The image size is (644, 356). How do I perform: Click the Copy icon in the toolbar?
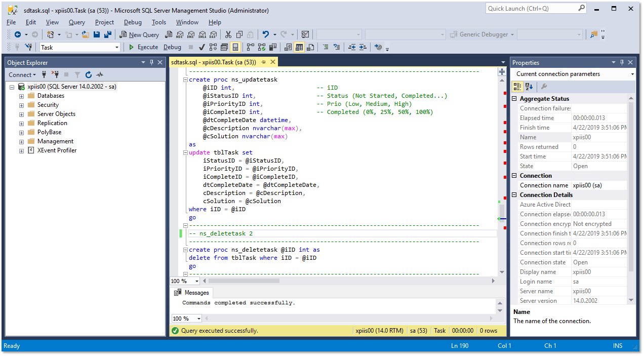[x=239, y=34]
